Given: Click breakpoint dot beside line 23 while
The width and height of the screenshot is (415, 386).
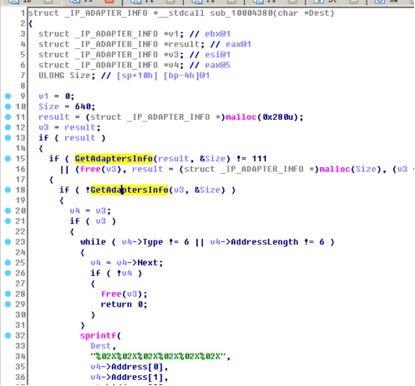Looking at the screenshot, I should coord(8,242).
